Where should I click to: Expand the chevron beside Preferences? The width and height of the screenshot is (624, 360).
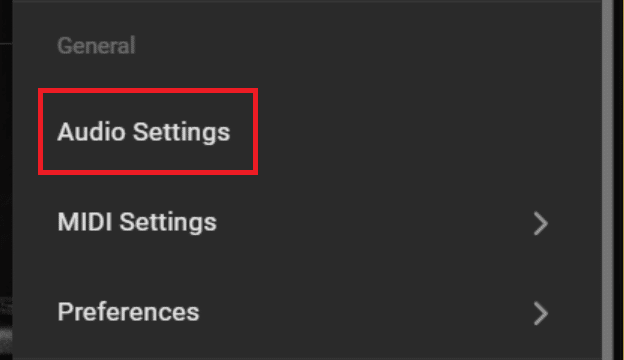[541, 313]
